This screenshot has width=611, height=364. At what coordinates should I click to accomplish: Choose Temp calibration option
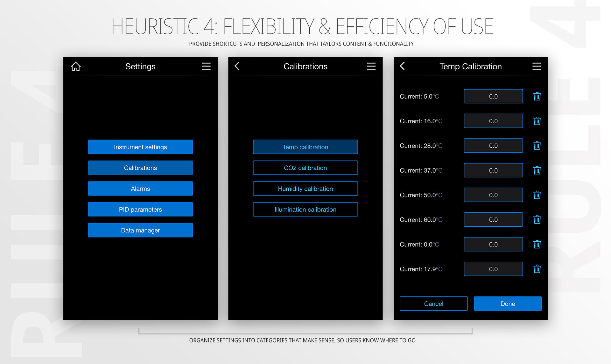tap(305, 147)
